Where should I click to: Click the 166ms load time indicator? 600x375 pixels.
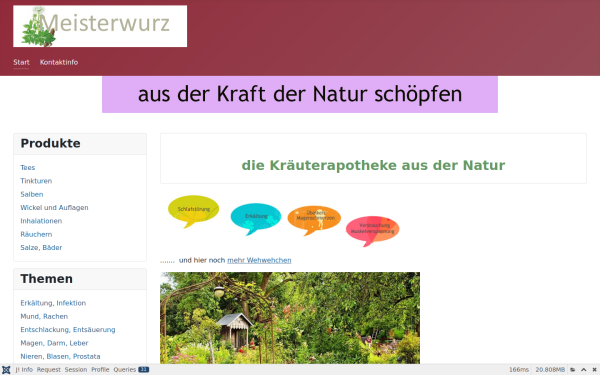[519, 370]
